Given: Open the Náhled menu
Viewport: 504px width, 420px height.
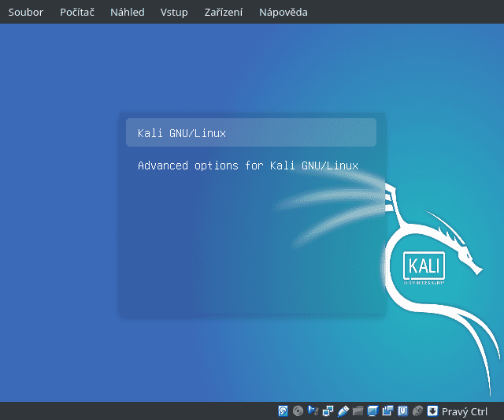Looking at the screenshot, I should [128, 13].
